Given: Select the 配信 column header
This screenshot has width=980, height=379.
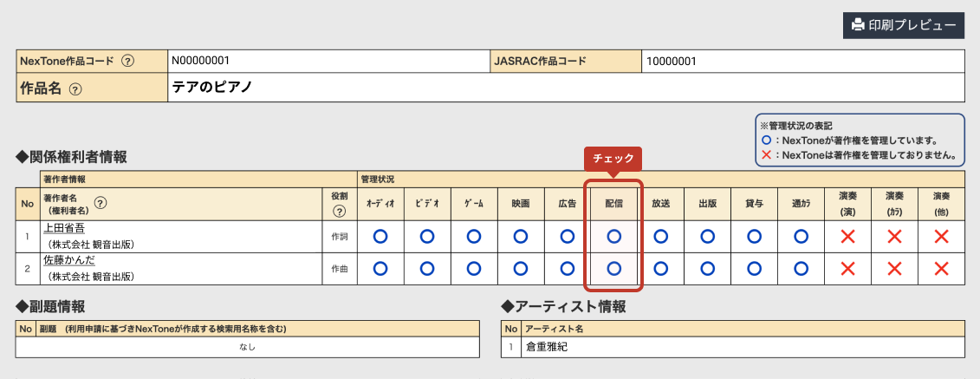Looking at the screenshot, I should 613,203.
